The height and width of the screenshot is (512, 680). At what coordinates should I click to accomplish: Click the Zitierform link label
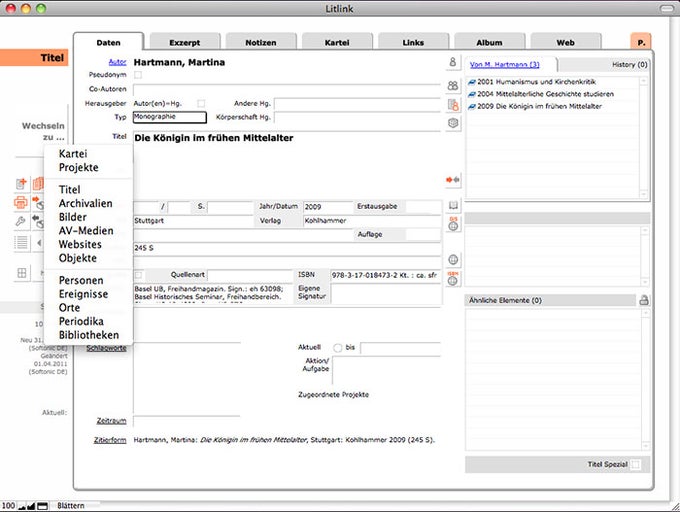(x=110, y=440)
